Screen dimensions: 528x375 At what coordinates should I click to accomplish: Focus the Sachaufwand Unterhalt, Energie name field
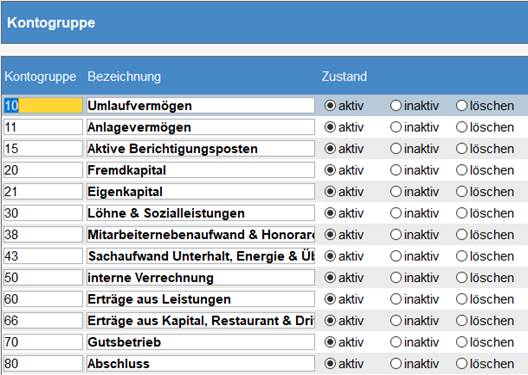pyautogui.click(x=200, y=256)
